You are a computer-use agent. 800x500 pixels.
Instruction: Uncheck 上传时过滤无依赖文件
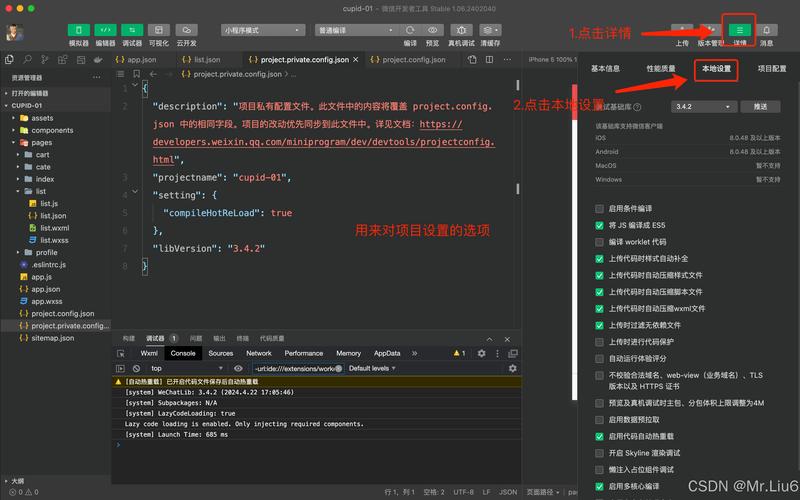[x=599, y=326]
